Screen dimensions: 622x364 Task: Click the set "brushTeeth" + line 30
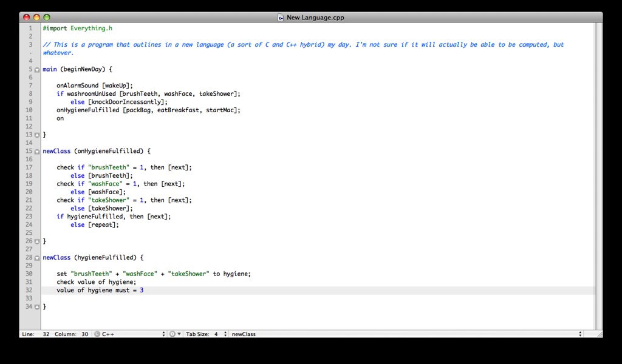point(154,274)
